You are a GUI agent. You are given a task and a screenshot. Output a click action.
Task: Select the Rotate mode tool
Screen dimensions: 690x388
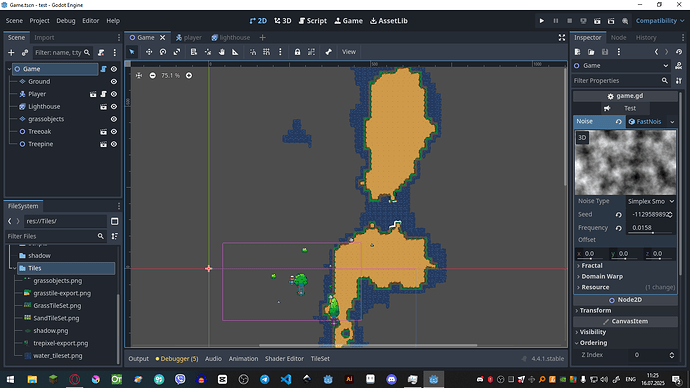coord(163,52)
